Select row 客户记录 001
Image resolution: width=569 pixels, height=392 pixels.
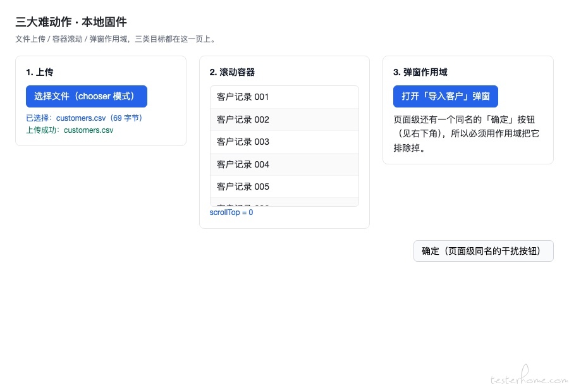[284, 97]
